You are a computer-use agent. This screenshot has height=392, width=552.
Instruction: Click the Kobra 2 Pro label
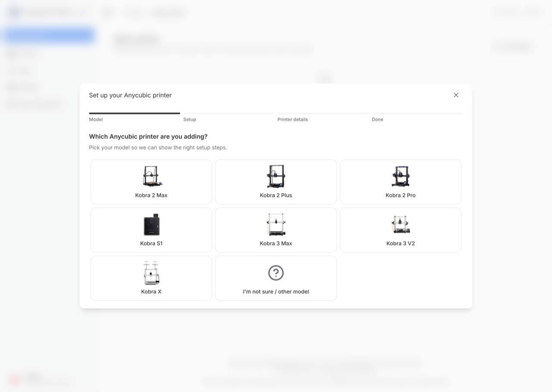401,195
